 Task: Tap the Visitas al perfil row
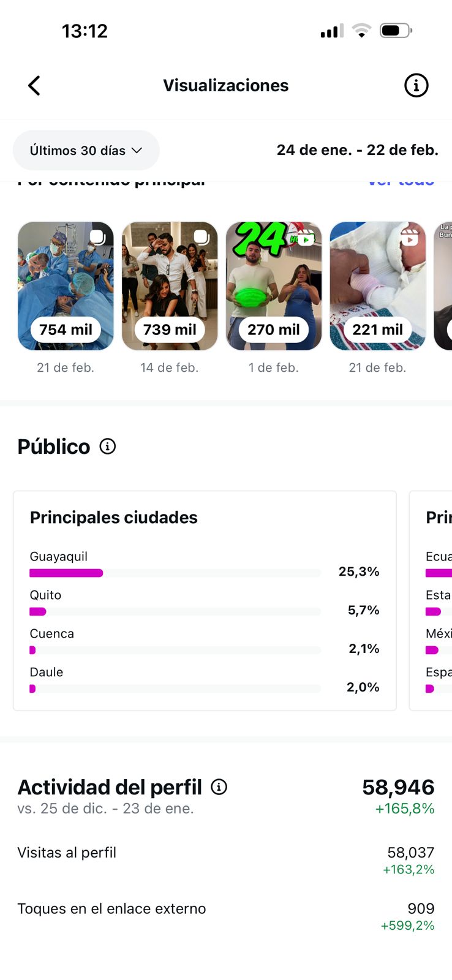225,859
